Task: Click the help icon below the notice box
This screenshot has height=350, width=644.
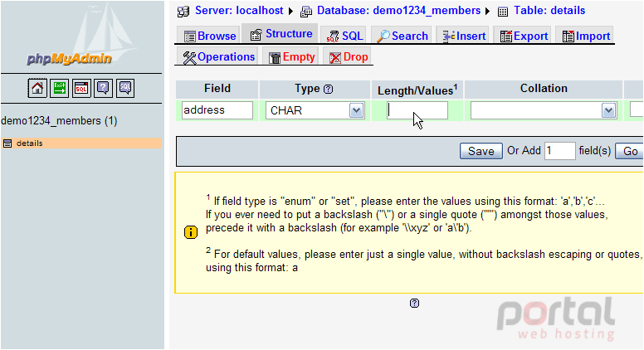Action: coord(414,304)
